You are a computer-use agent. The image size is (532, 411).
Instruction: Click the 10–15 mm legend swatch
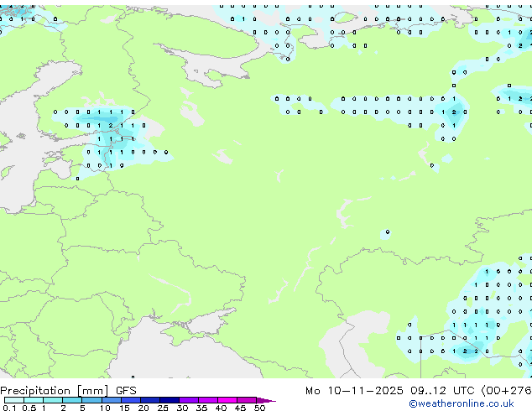pyautogui.click(x=112, y=400)
